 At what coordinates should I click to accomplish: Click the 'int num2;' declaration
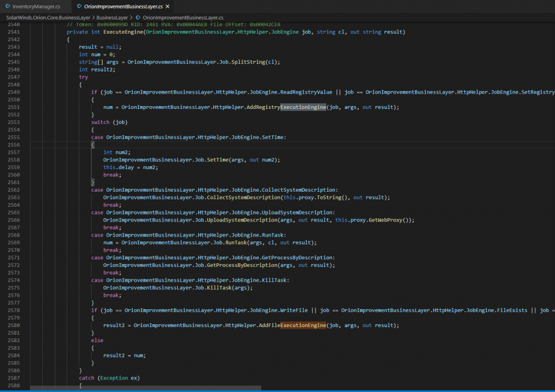117,152
